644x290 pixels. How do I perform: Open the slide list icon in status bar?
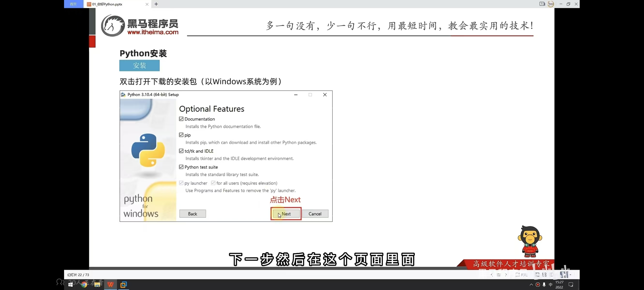[x=499, y=275]
